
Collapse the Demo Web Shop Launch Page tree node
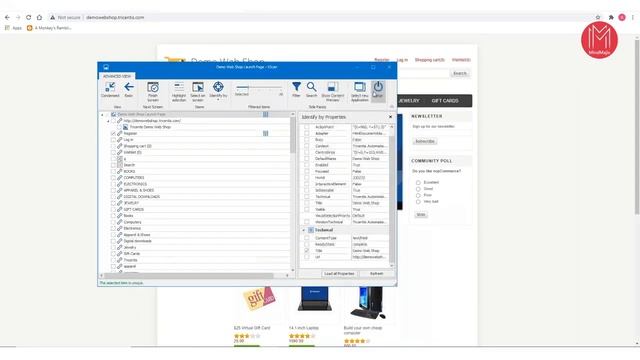(x=102, y=115)
